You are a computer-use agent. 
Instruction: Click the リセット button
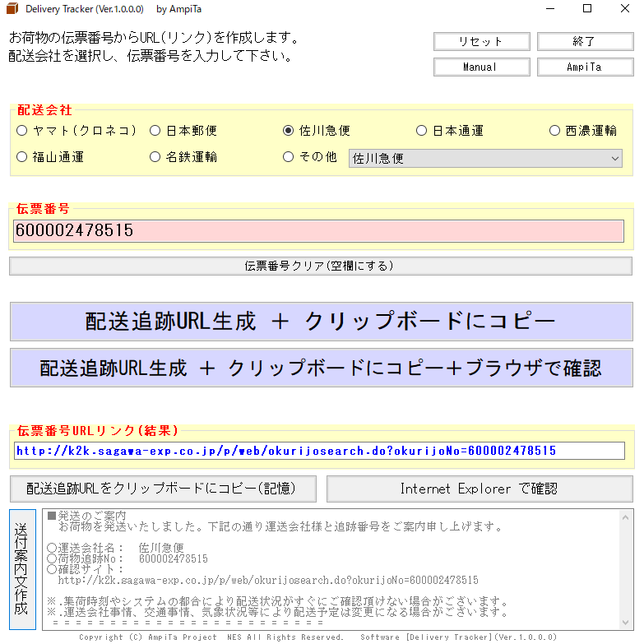(482, 41)
